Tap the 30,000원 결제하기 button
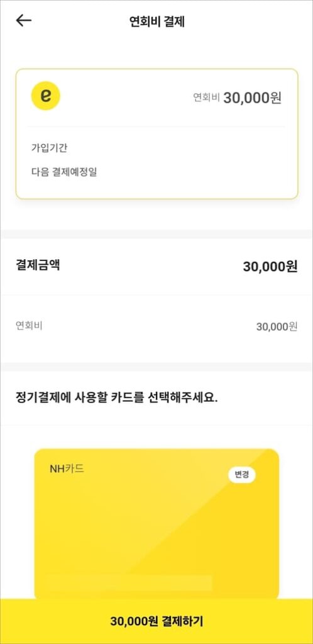This screenshot has width=313, height=644. pos(156,621)
